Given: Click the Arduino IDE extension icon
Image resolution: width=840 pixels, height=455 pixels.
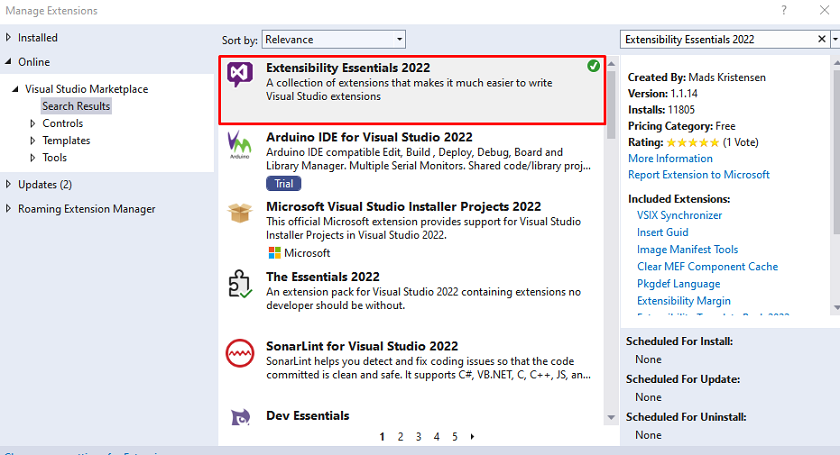Looking at the screenshot, I should pyautogui.click(x=239, y=145).
